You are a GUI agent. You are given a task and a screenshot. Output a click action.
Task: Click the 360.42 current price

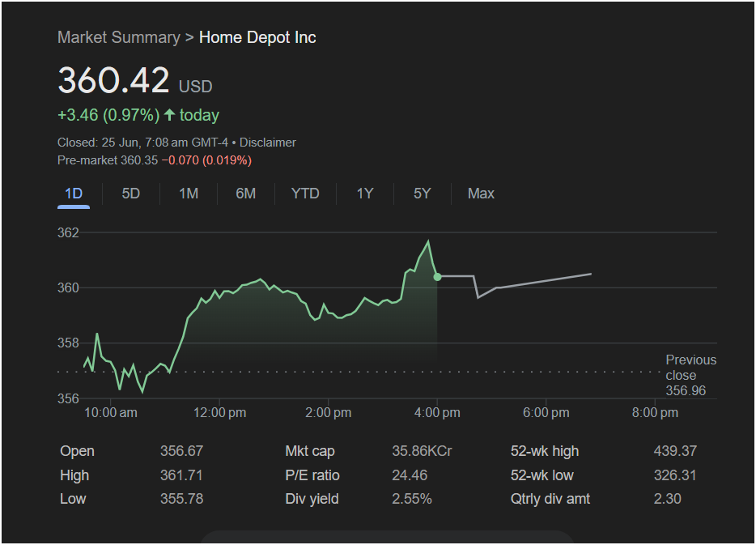(113, 80)
